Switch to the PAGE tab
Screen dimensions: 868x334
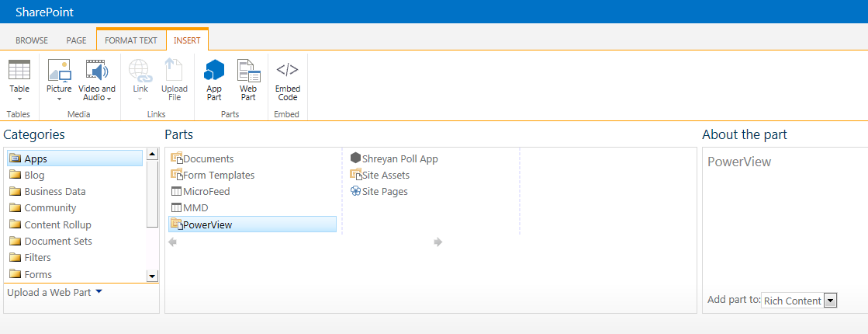pos(76,40)
